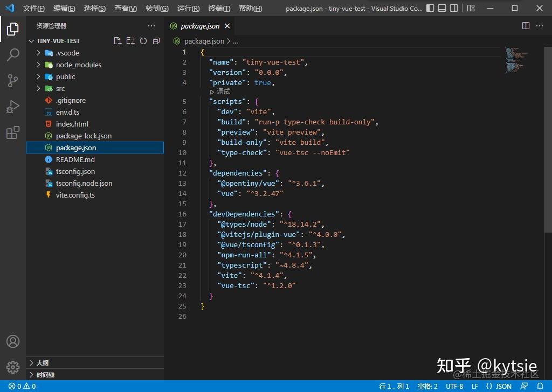Open the 终端(T) menu

coord(219,9)
